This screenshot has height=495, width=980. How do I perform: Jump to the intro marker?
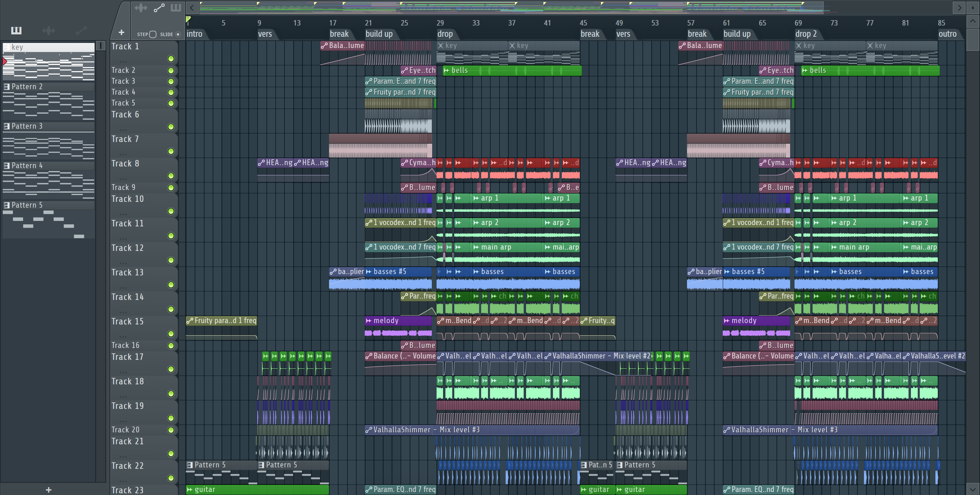coord(194,34)
